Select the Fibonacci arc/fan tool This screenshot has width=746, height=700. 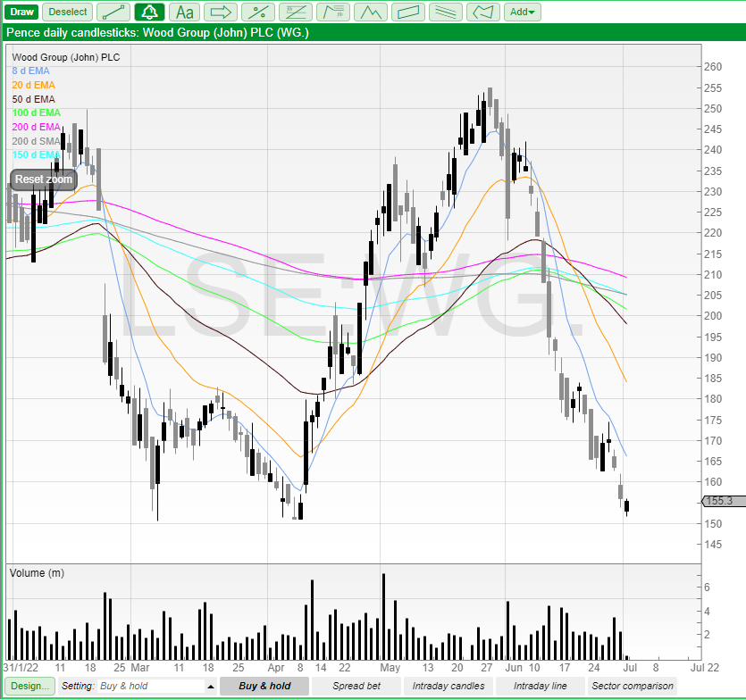pyautogui.click(x=333, y=12)
